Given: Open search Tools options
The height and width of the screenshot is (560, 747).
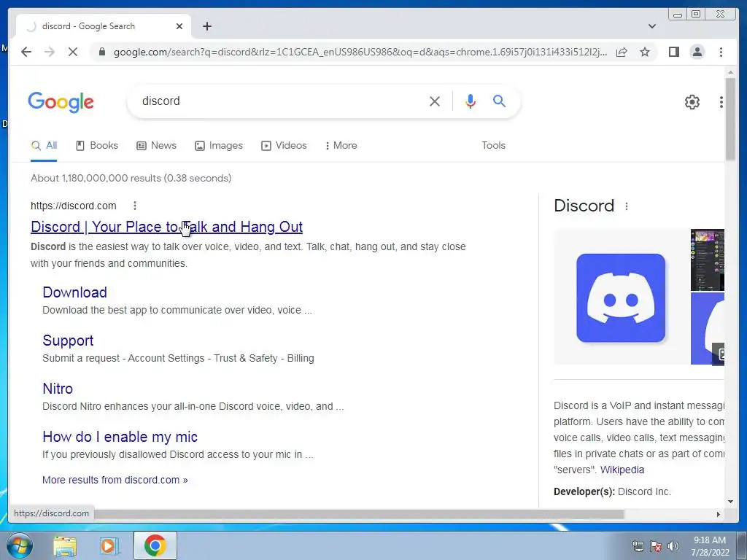Looking at the screenshot, I should coord(493,146).
